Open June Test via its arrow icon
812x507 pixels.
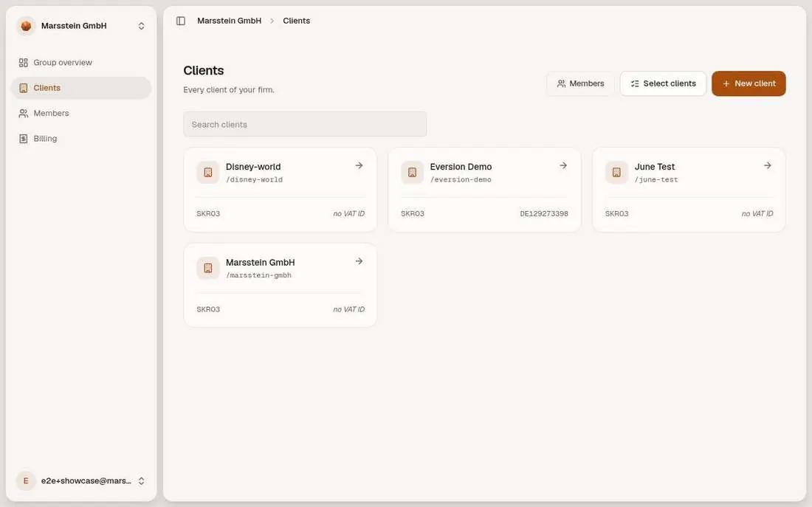coord(768,166)
